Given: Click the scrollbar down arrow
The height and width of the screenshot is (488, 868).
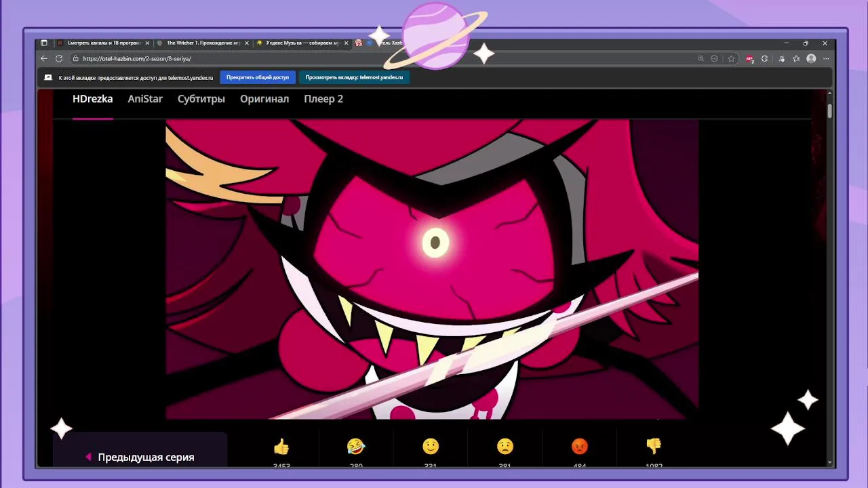Looking at the screenshot, I should pos(830,463).
